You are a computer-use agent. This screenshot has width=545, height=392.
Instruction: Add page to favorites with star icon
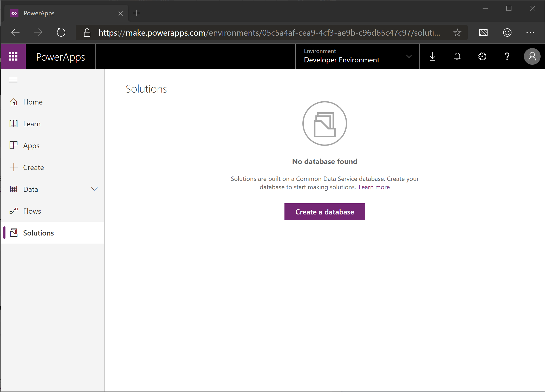click(457, 32)
